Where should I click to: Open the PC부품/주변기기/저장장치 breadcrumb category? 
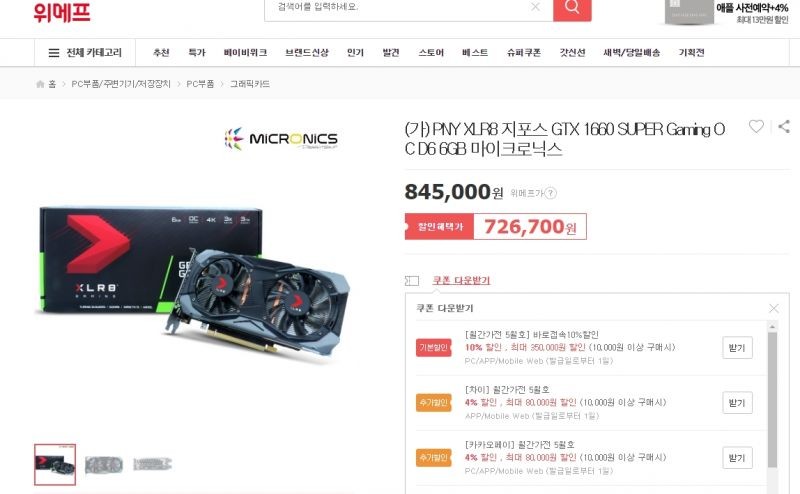tap(121, 84)
